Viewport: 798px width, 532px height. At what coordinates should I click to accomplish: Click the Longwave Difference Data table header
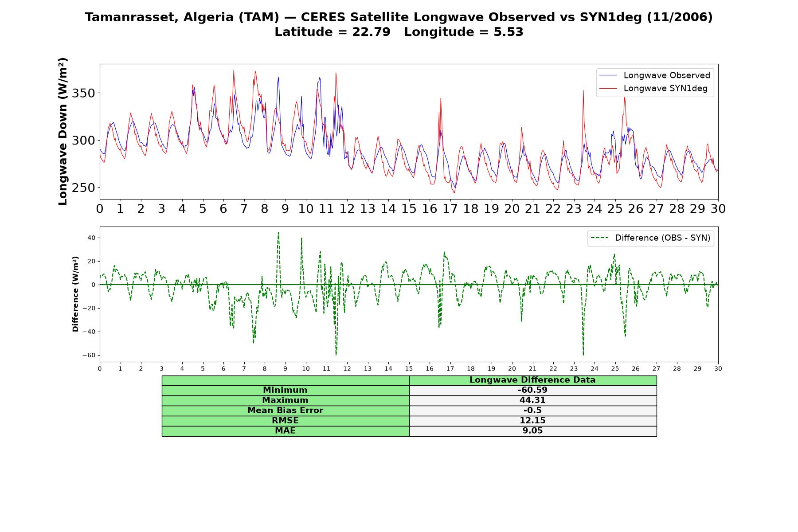(533, 380)
